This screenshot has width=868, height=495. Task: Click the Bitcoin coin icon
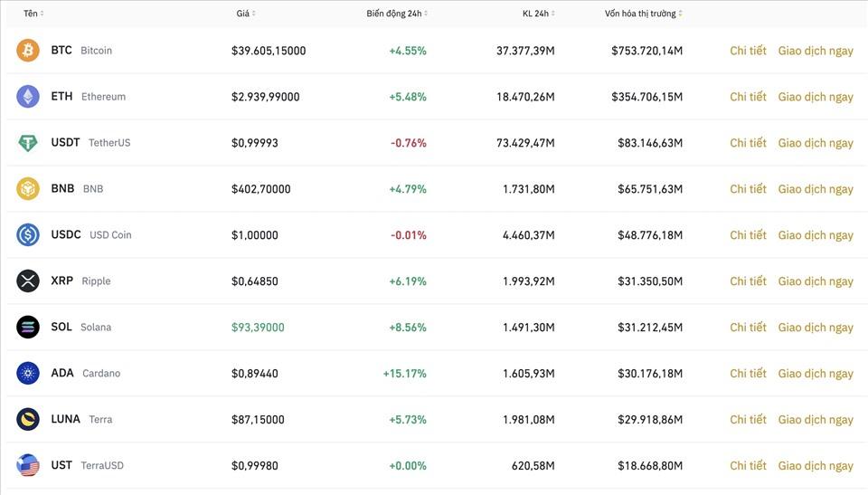click(28, 51)
